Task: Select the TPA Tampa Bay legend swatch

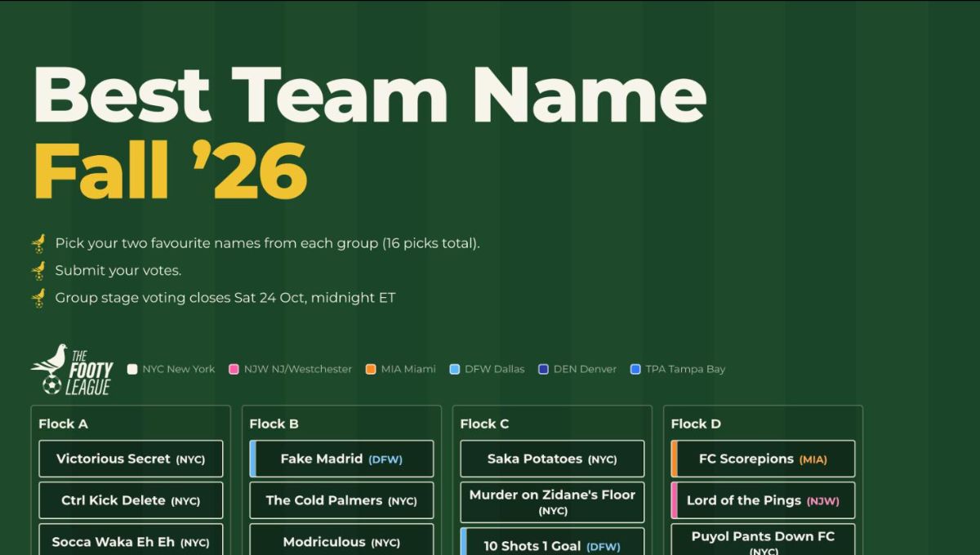Action: click(635, 369)
